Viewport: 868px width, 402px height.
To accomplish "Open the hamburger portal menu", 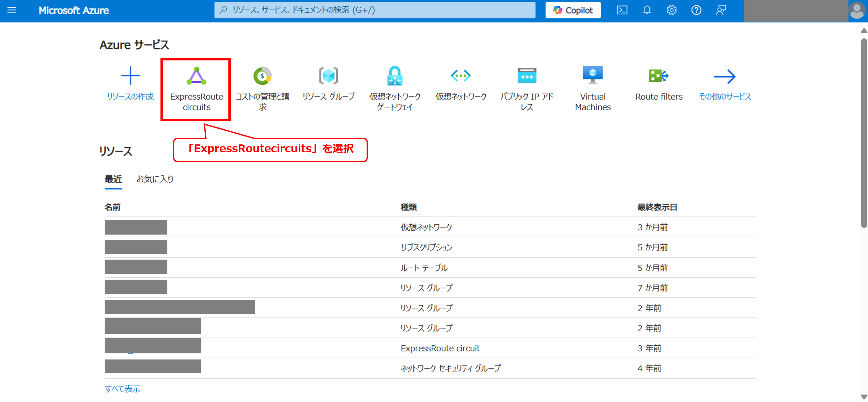I will coord(12,10).
